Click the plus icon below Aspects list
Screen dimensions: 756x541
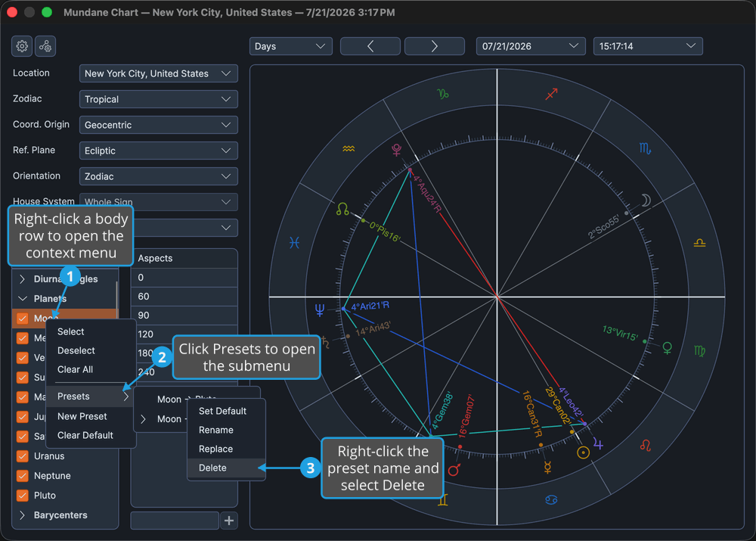tap(229, 521)
